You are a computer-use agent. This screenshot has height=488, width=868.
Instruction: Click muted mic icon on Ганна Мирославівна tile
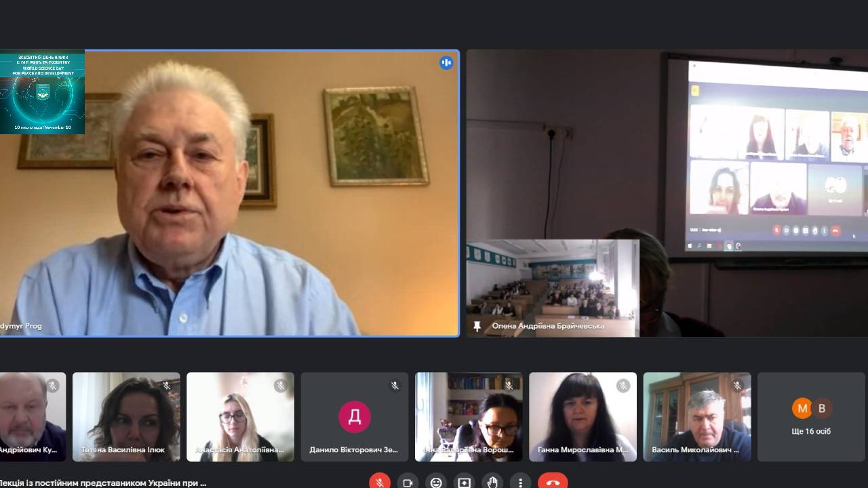623,386
